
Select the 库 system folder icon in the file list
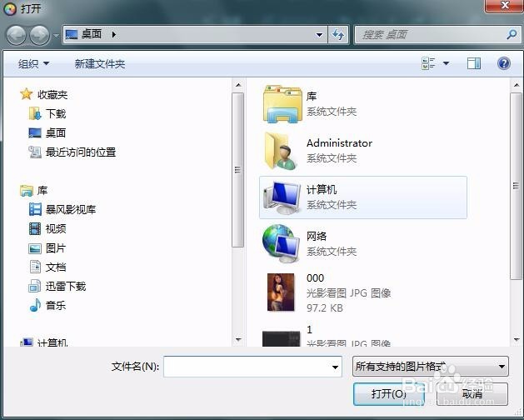point(282,103)
